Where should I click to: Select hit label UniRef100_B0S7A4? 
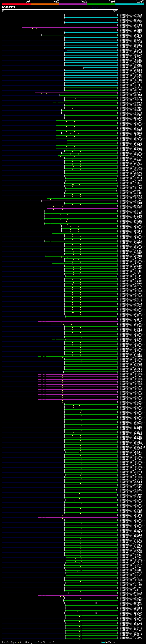[x=131, y=485]
